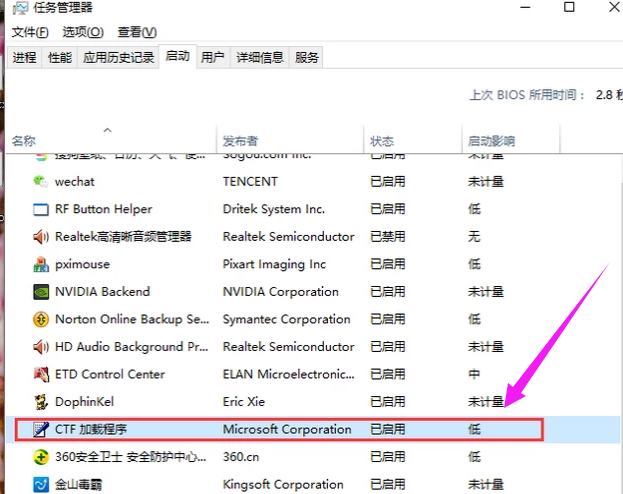Click the Norton Online Backup icon

40,319
